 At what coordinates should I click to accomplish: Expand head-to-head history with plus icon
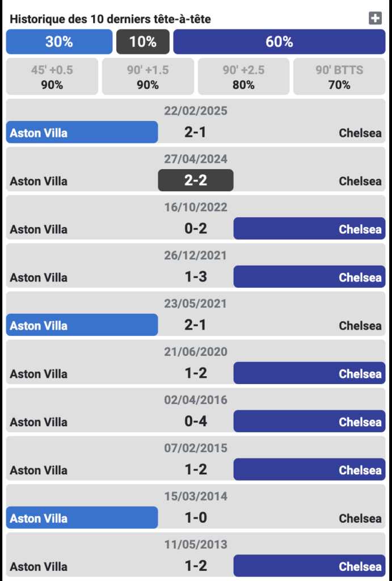point(375,18)
